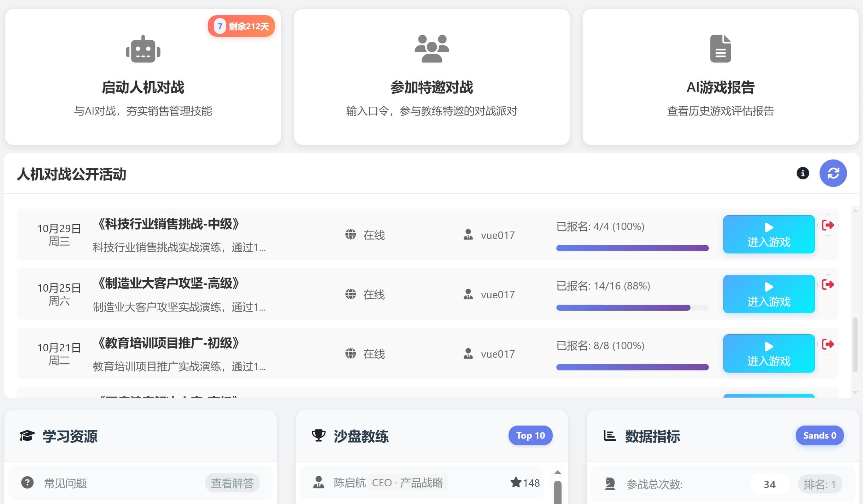The width and height of the screenshot is (863, 504).
Task: Select coach 陈启航 in 沙盘教练 list
Action: 350,483
